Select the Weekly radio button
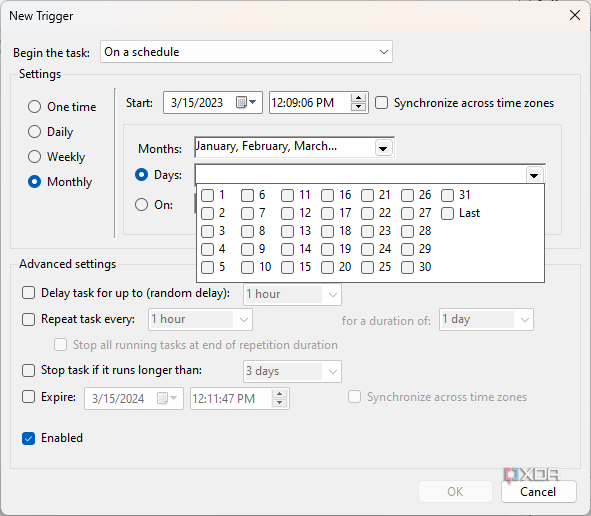 pyautogui.click(x=34, y=156)
